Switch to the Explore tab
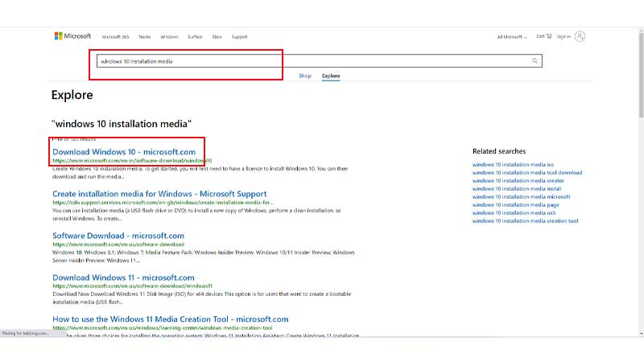644x362 pixels. pos(331,76)
